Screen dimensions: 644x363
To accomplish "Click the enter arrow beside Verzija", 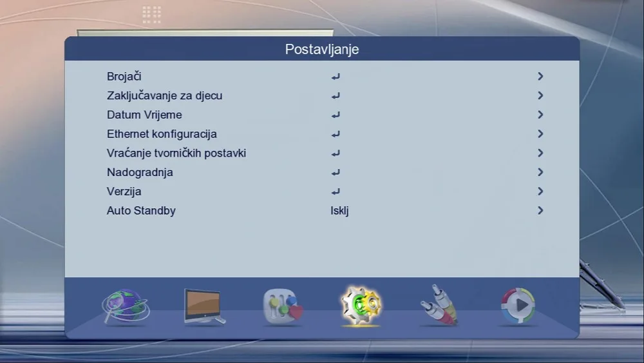I will [x=336, y=191].
